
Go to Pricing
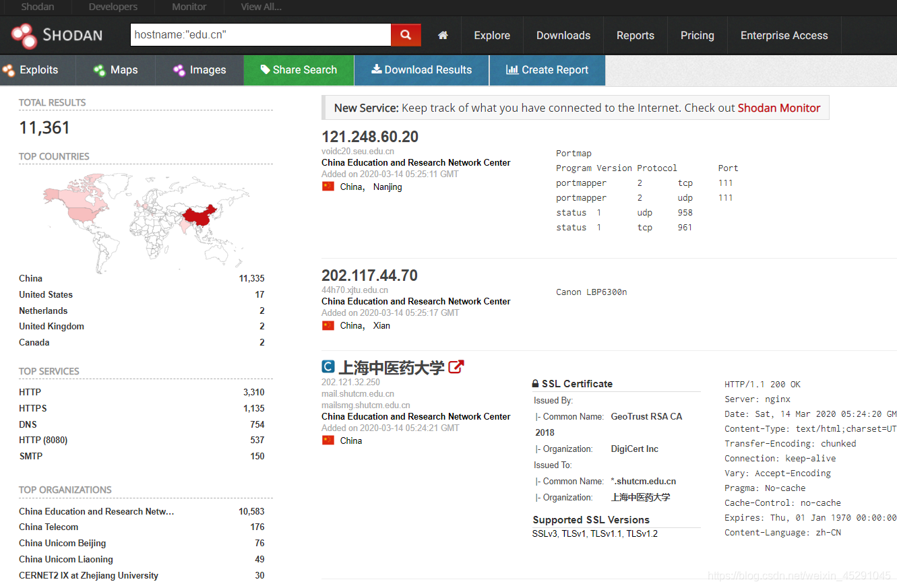(x=698, y=35)
